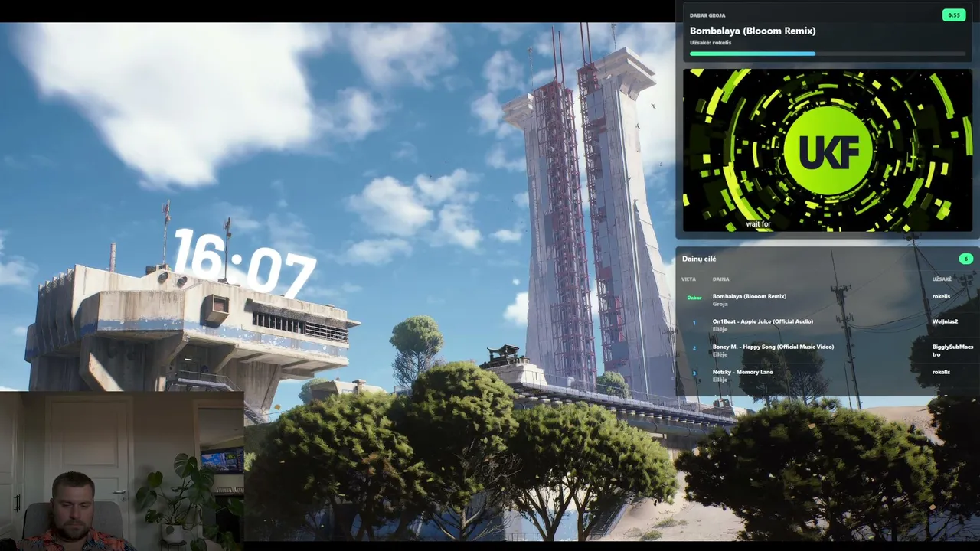Click the "Užsakė: rokelis" requester line

click(710, 42)
